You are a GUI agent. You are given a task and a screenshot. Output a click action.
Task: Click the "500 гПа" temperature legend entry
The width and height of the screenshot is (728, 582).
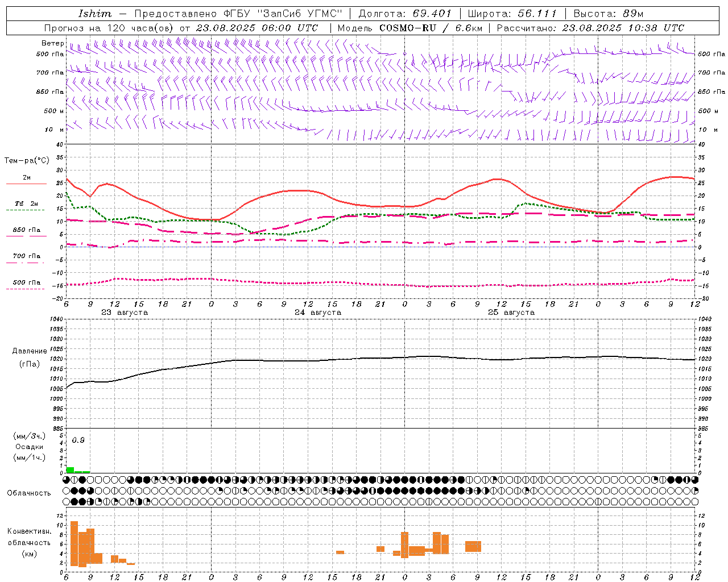point(27,282)
